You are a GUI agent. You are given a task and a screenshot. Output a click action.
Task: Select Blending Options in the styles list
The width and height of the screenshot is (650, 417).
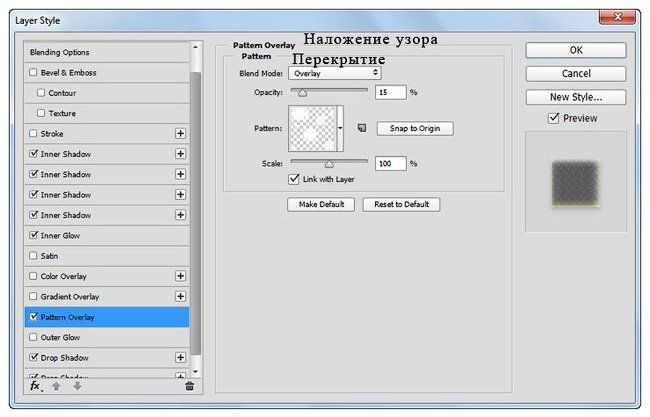(58, 52)
